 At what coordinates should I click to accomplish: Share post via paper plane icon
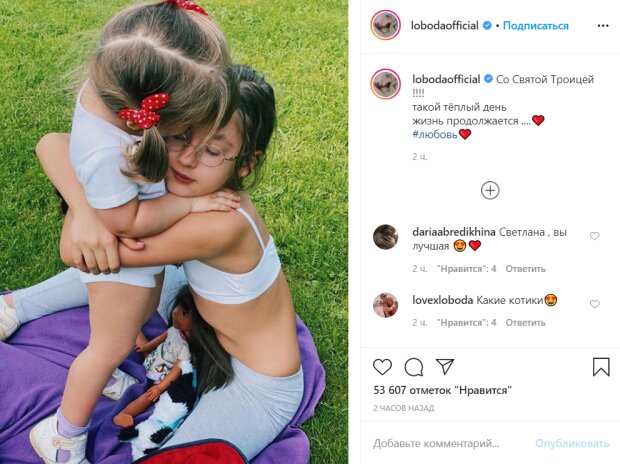click(445, 366)
